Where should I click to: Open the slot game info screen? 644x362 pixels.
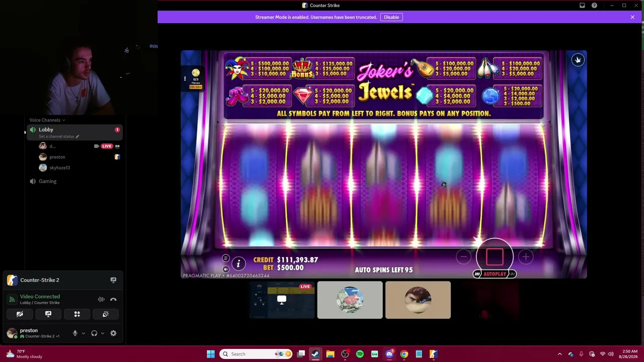click(238, 263)
